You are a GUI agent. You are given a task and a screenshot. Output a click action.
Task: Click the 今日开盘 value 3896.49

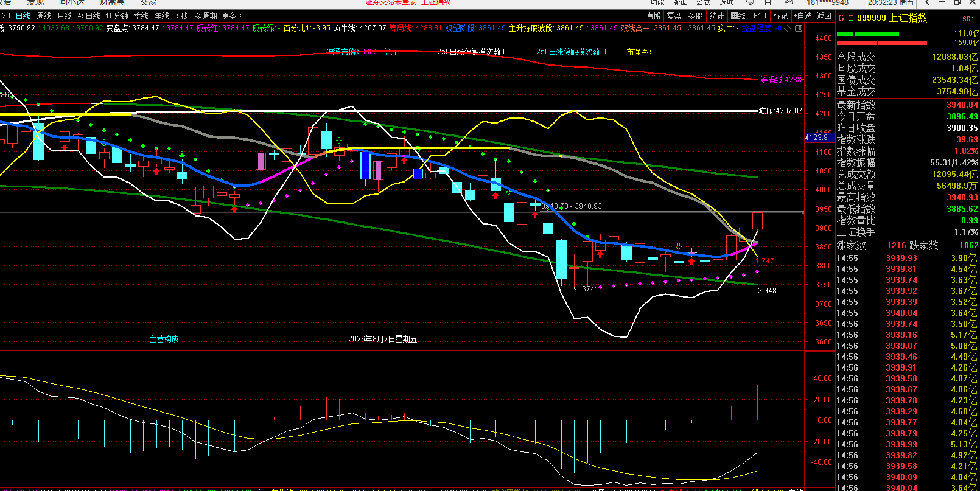(x=962, y=116)
